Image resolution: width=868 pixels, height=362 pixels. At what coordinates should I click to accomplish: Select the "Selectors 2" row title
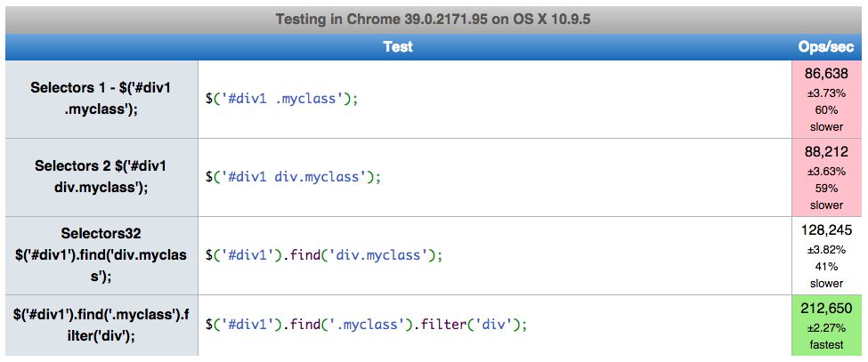(x=101, y=176)
